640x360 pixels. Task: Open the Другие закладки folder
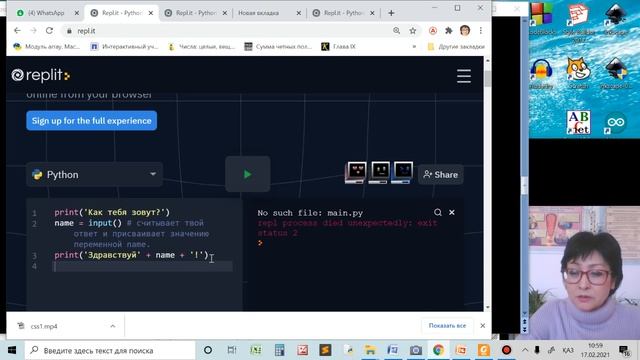tap(456, 47)
